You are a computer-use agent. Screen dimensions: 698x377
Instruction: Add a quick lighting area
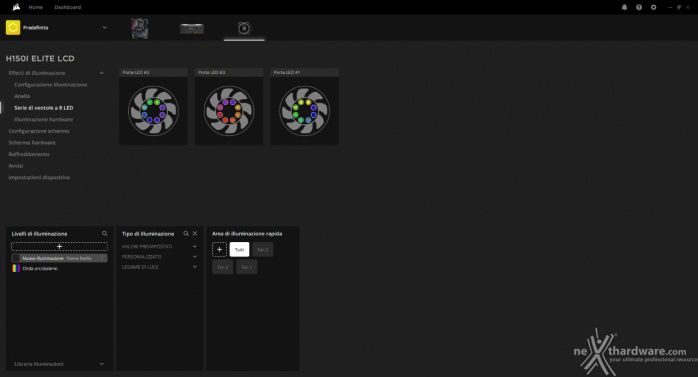click(219, 249)
